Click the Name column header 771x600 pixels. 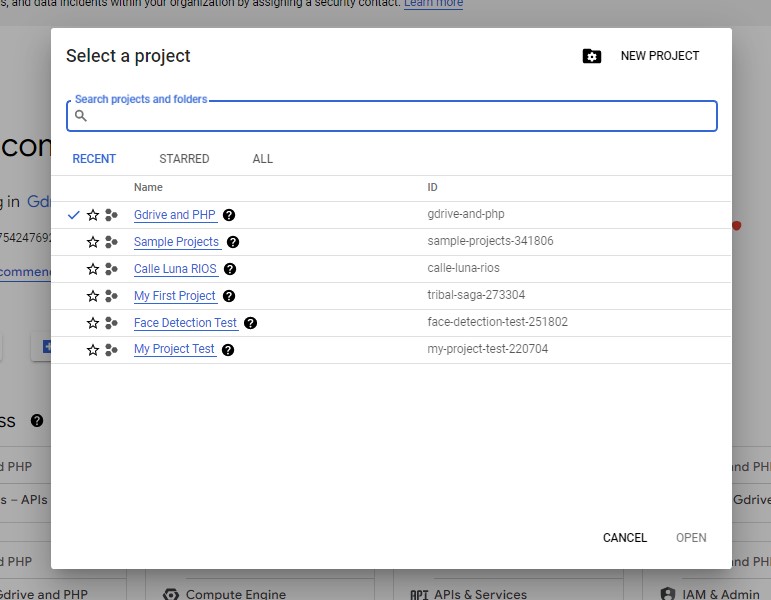coord(148,187)
